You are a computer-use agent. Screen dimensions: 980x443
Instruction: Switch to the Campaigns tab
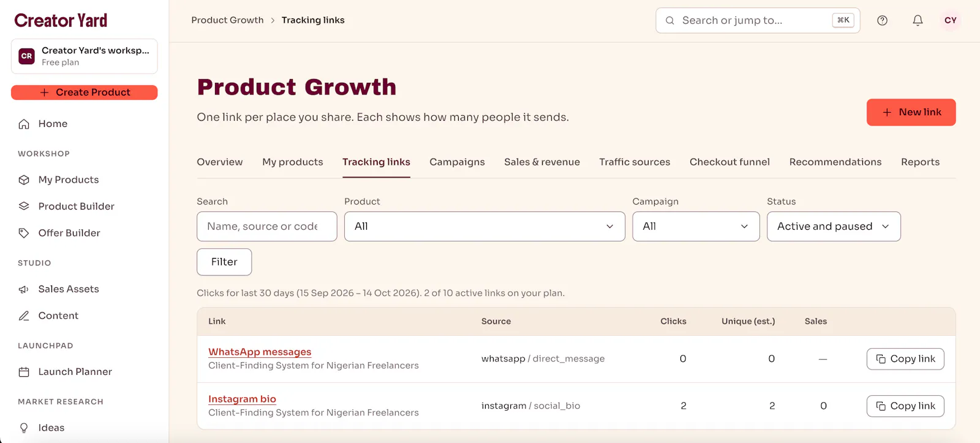457,162
